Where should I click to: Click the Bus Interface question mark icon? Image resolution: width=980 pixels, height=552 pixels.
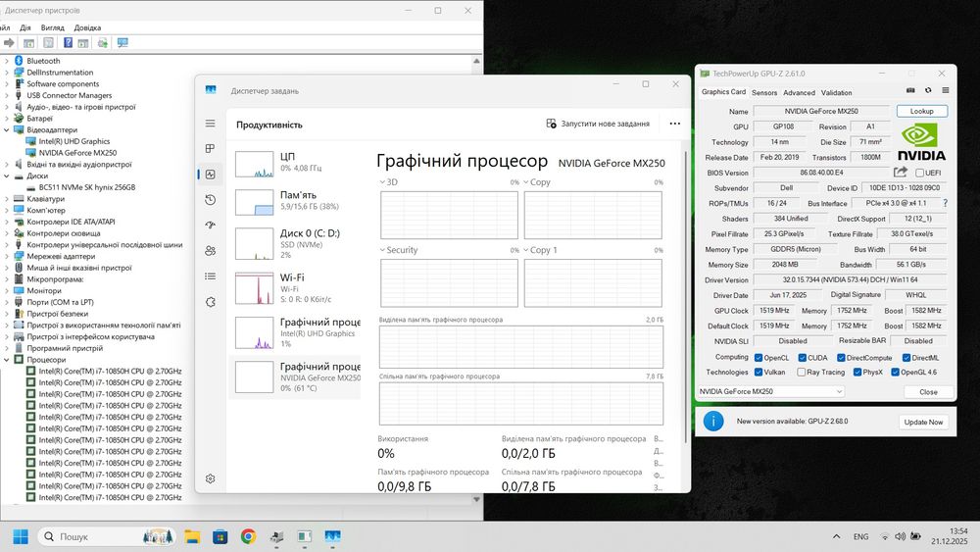click(x=945, y=203)
